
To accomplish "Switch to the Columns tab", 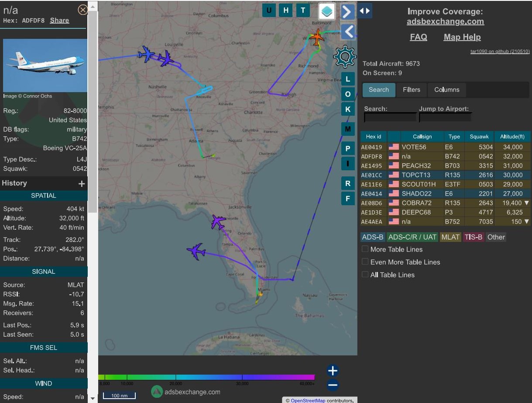I will [x=447, y=90].
